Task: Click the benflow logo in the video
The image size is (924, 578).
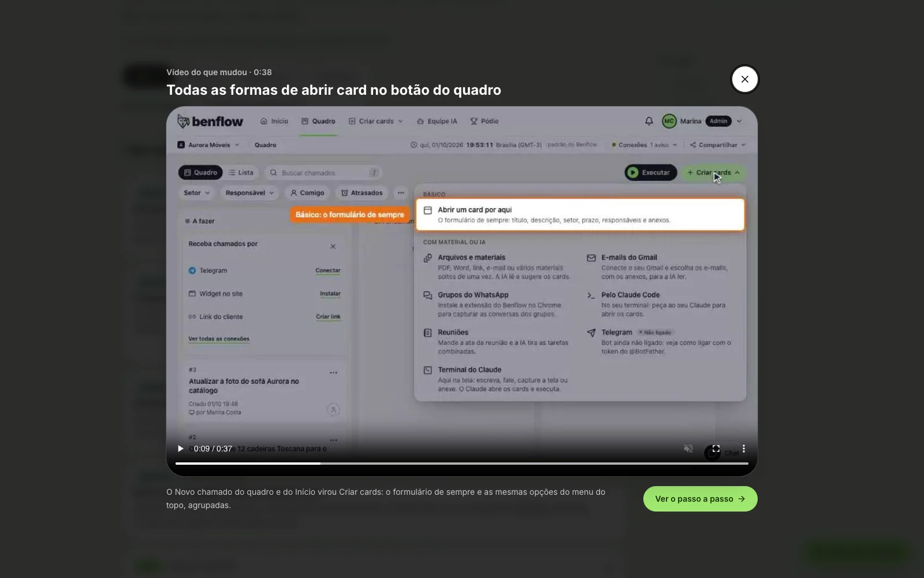Action: pos(210,121)
